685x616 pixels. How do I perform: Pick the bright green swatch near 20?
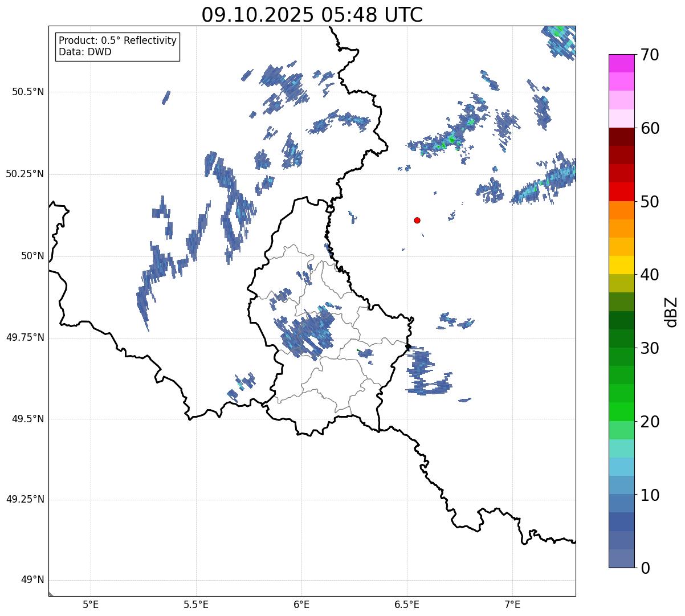(622, 411)
